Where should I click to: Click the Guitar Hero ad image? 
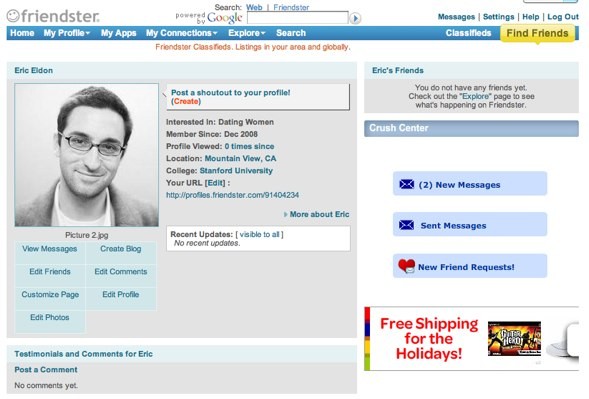(514, 339)
